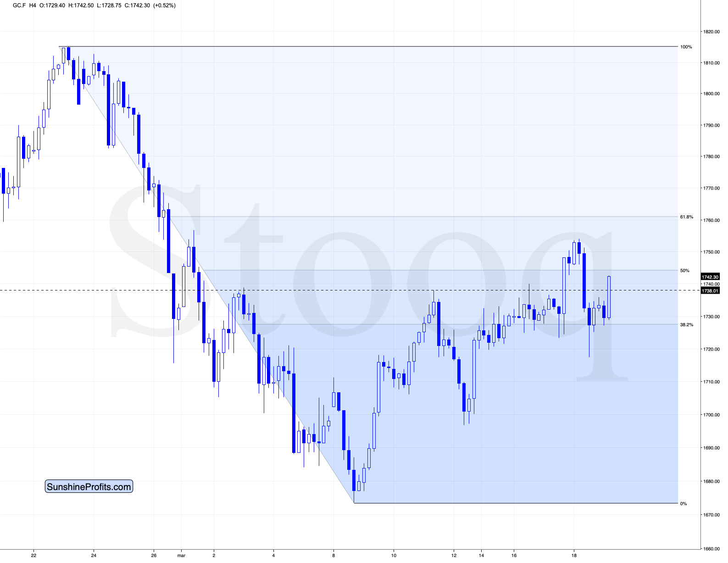Click the 1700.00 price axis label

coord(711,415)
